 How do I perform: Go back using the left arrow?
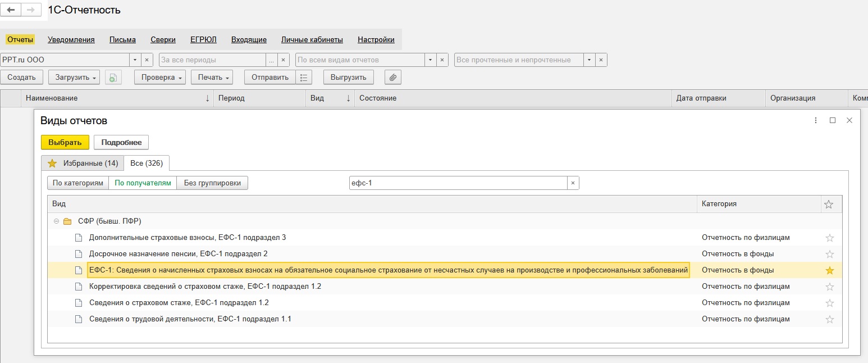coord(11,10)
